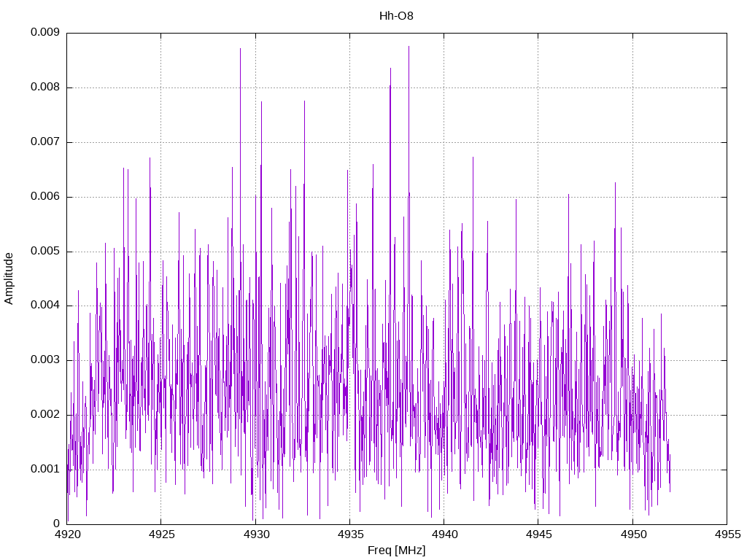
Task: Click the x-axis tick label 4945
Action: [x=539, y=534]
